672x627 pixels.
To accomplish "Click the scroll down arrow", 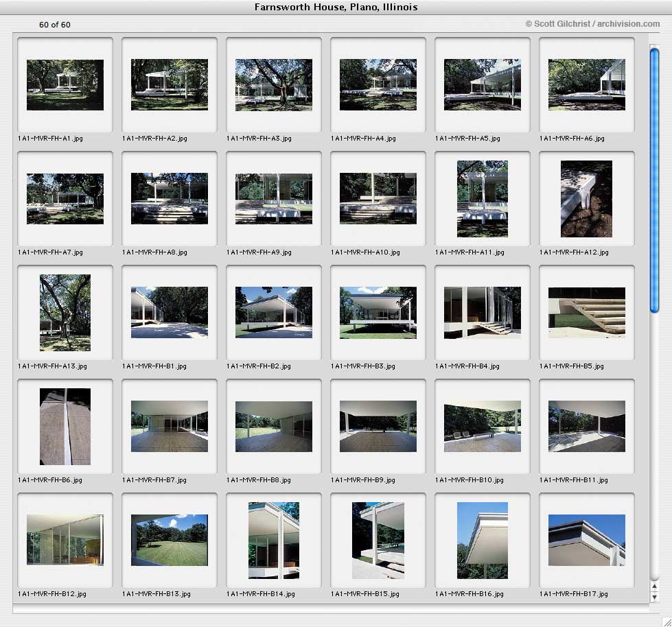I will (654, 597).
